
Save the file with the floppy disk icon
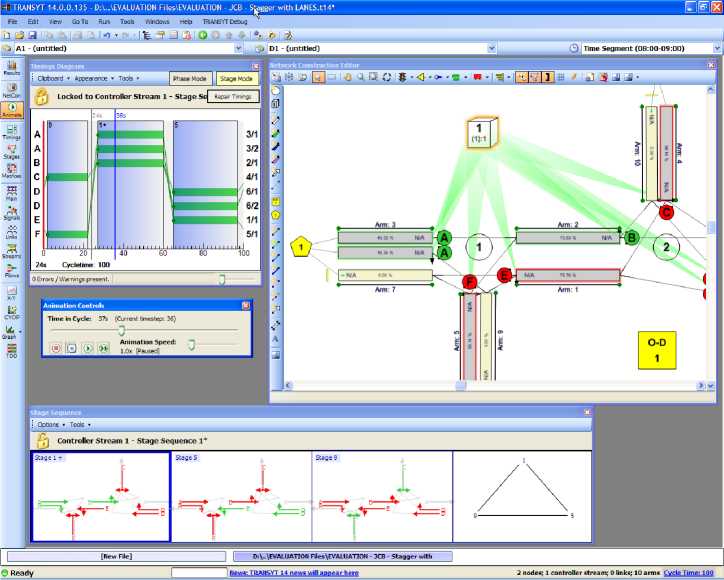pyautogui.click(x=32, y=35)
